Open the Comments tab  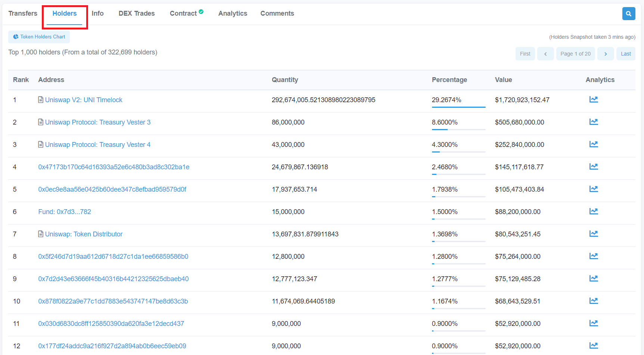[x=277, y=13]
